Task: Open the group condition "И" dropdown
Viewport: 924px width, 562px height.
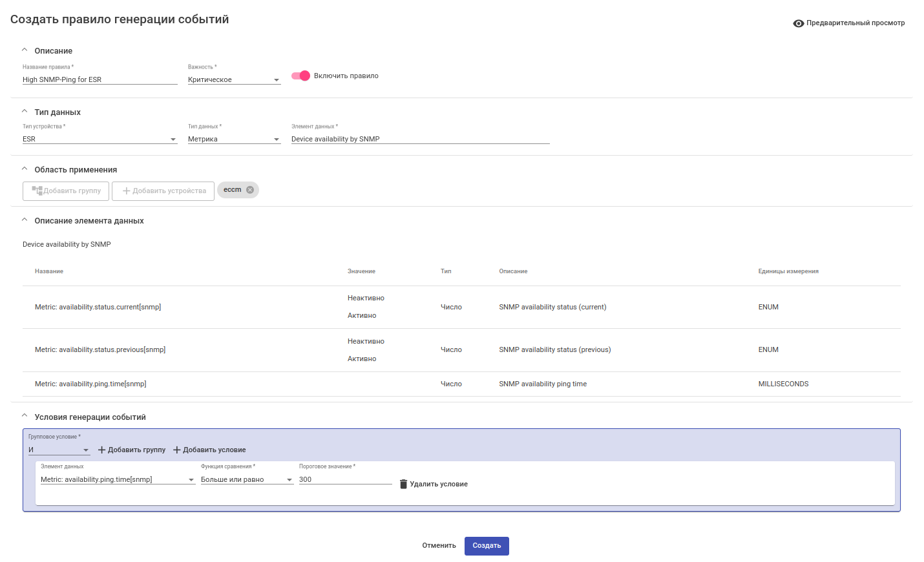Action: coord(59,450)
